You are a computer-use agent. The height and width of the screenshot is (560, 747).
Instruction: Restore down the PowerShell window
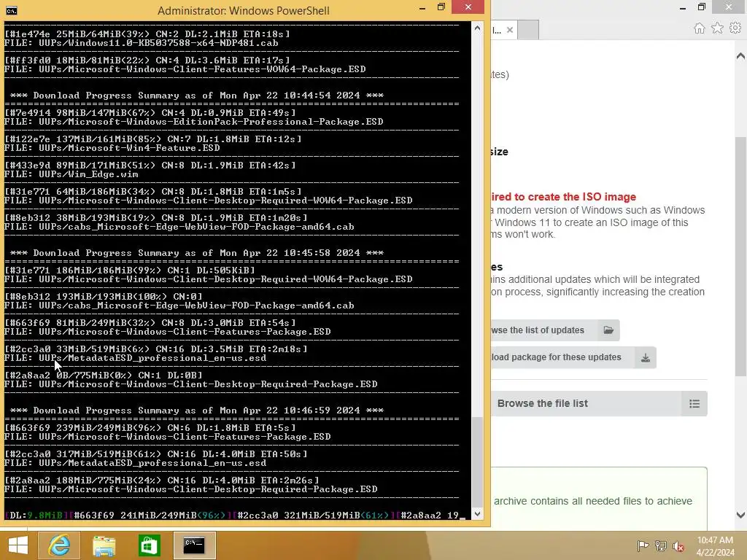(x=441, y=7)
